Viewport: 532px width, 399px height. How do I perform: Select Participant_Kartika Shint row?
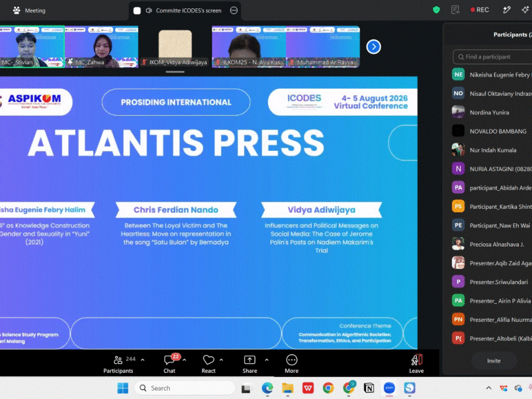(x=491, y=206)
